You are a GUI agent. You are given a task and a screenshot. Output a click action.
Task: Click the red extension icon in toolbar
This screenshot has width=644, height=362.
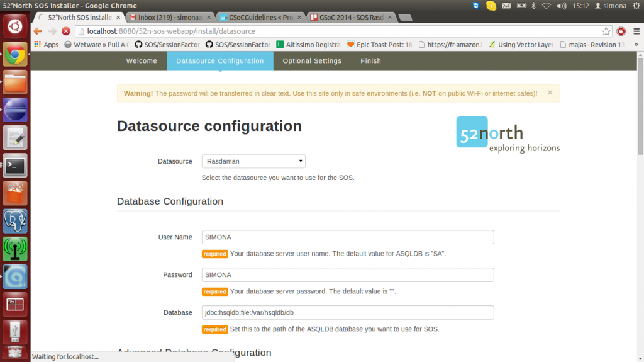click(x=621, y=31)
